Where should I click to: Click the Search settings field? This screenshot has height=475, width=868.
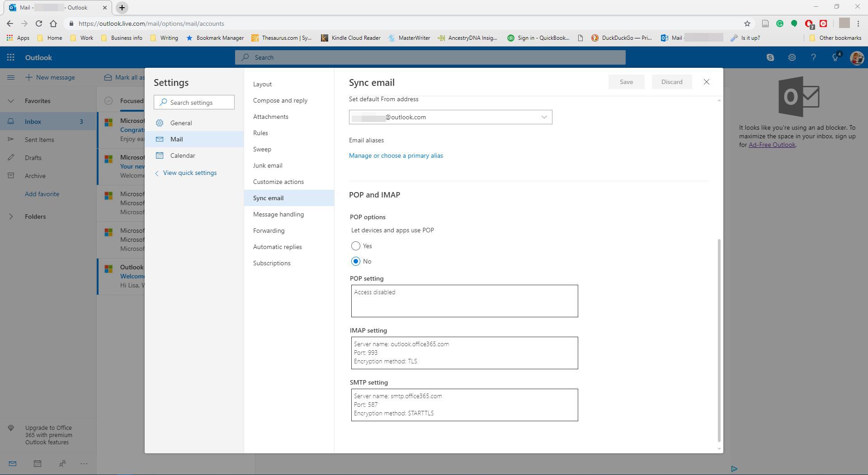point(194,103)
